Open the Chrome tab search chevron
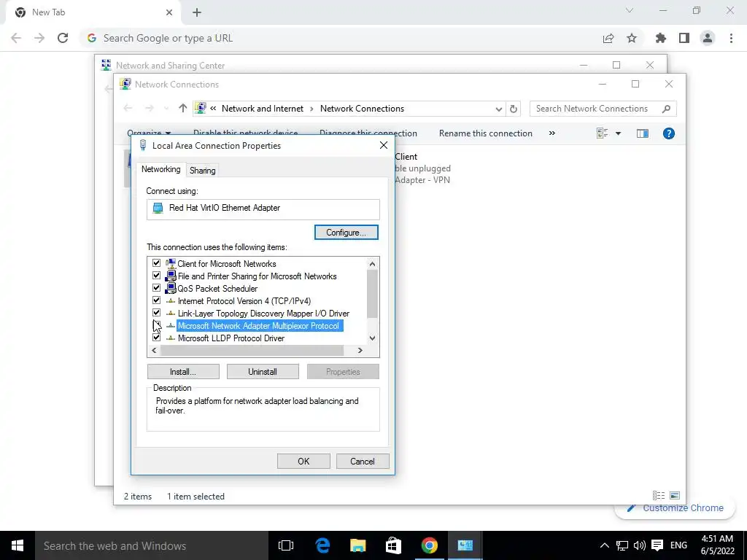The height and width of the screenshot is (560, 747). [630, 10]
